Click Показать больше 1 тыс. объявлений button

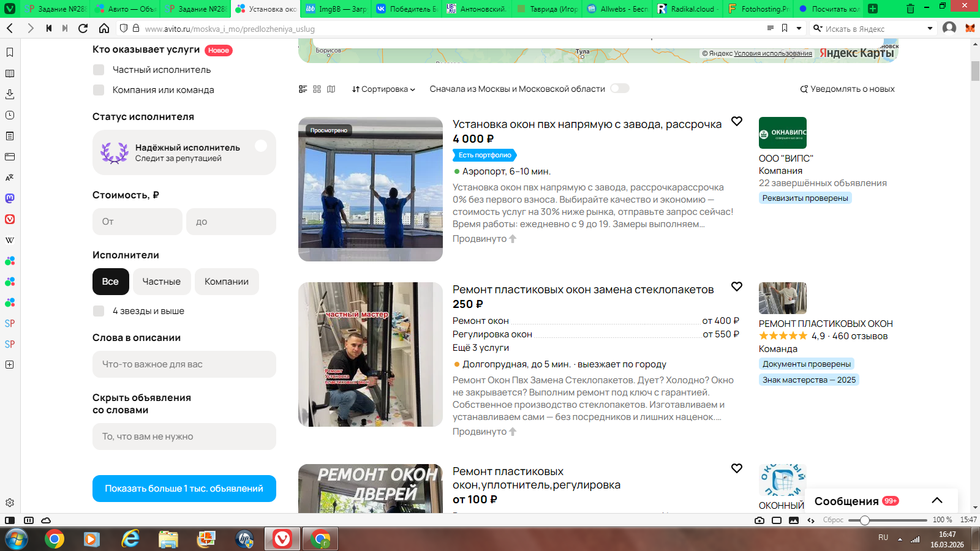[184, 489]
